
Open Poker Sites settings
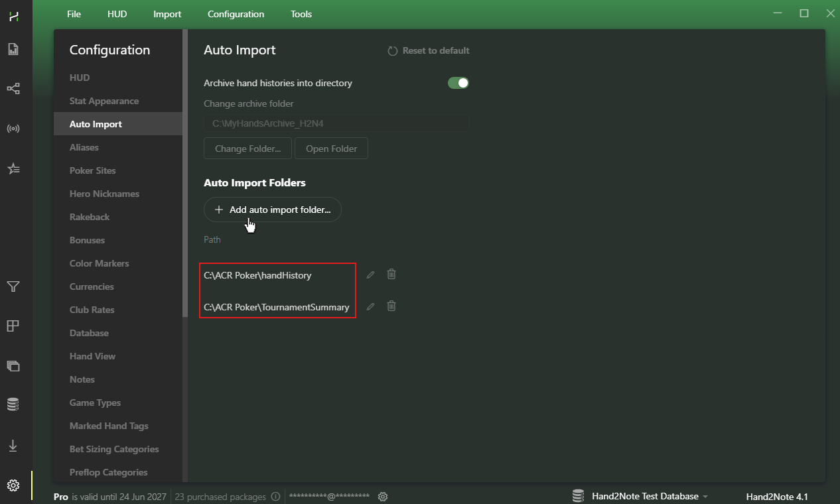118,170
